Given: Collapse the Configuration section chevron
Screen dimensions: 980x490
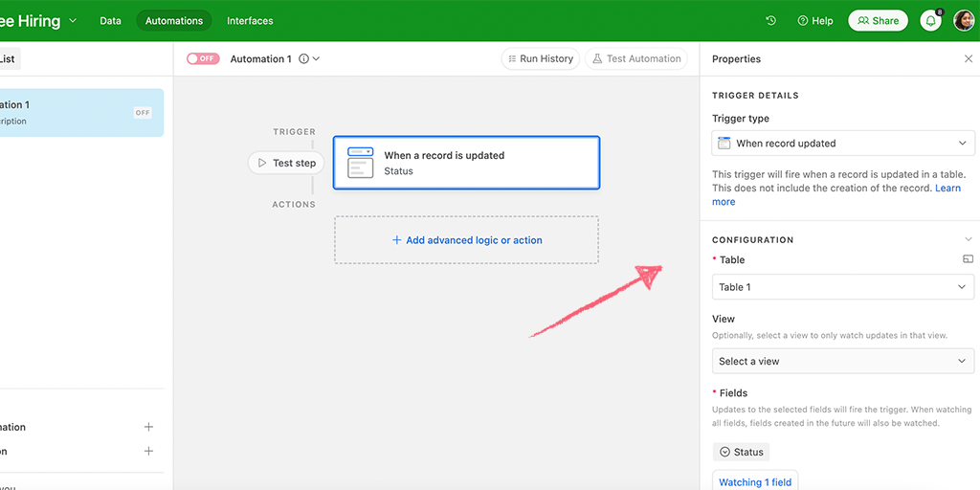Looking at the screenshot, I should 968,239.
